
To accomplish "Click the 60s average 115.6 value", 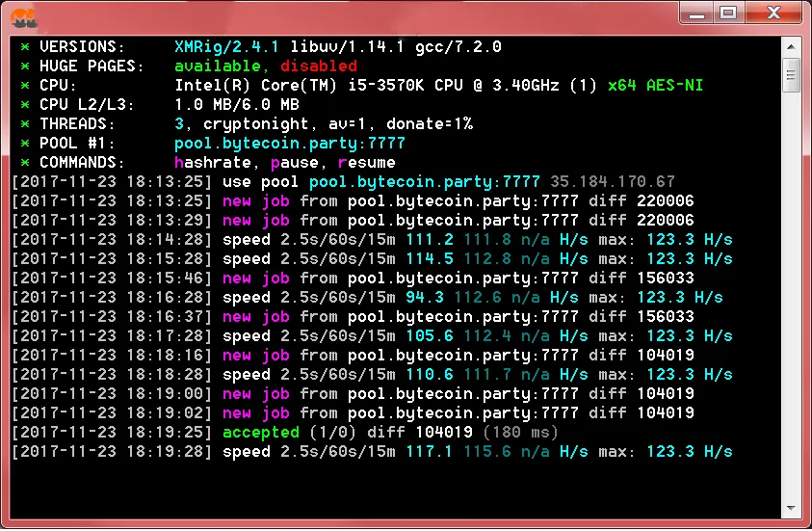I will (487, 452).
